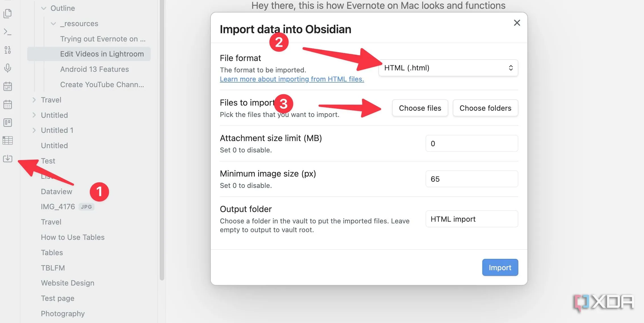Screen dimensions: 644x323
Task: Click the sidebar vertical scrollbar
Action: click(162, 140)
